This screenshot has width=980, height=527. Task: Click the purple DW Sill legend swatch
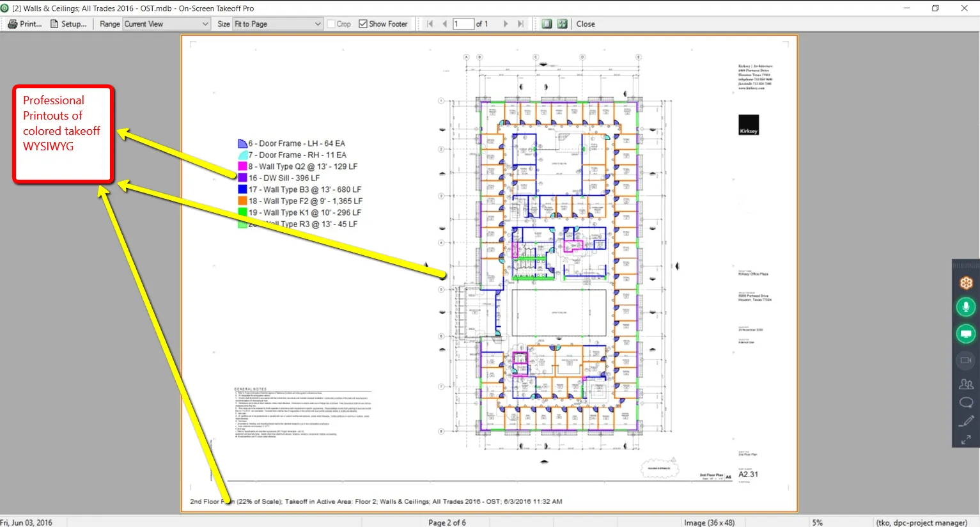[x=242, y=178]
